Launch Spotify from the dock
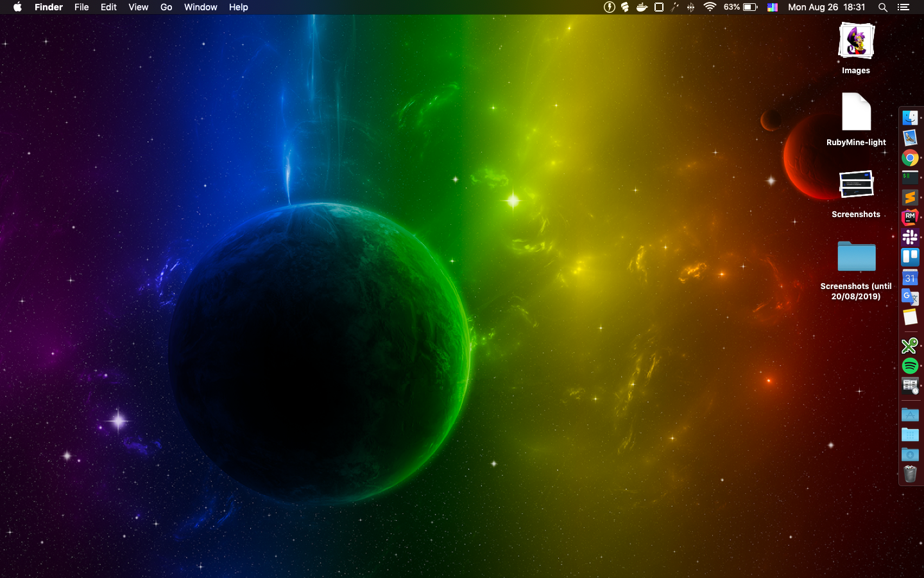 [910, 366]
